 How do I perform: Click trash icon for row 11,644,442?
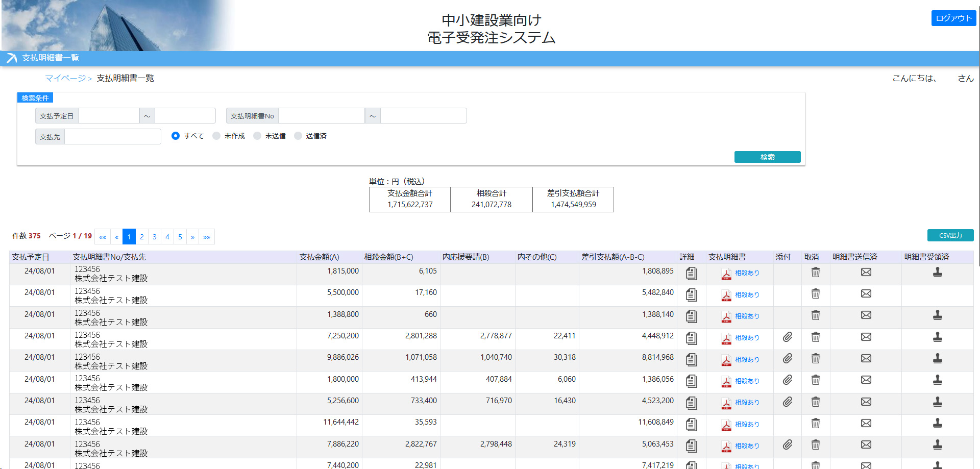(816, 423)
